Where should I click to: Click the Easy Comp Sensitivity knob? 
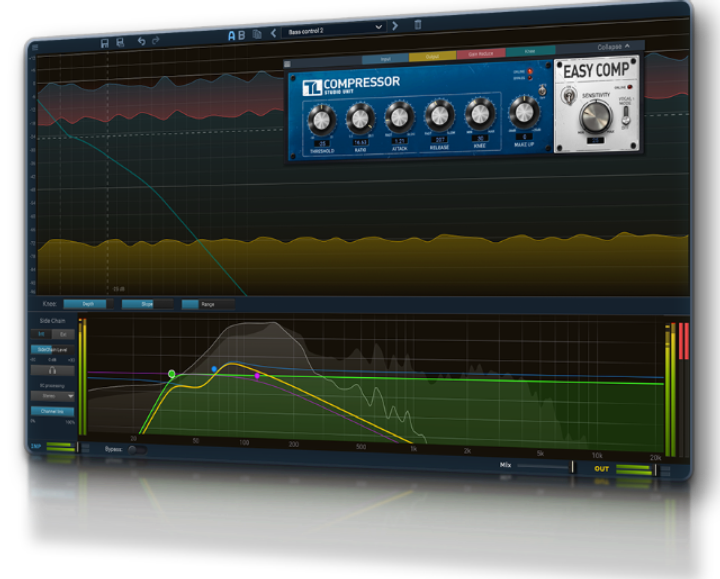click(x=596, y=117)
